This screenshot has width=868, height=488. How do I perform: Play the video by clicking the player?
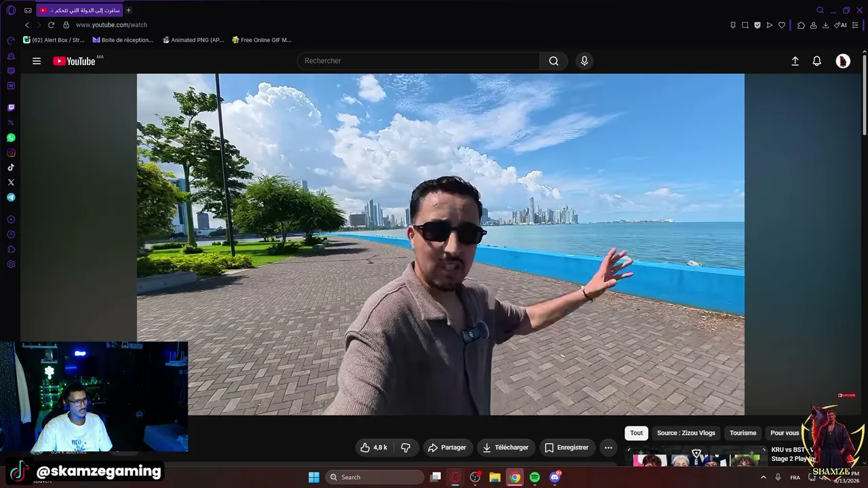click(441, 244)
